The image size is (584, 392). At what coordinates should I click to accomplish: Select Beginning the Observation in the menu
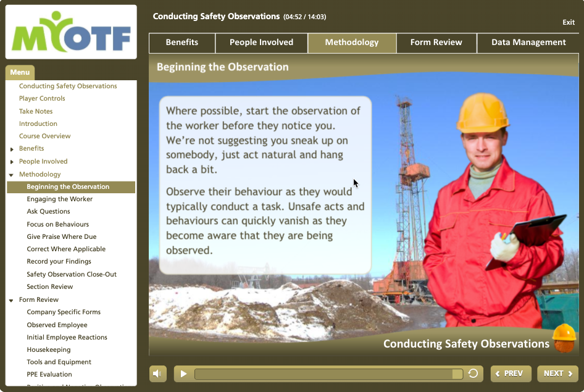click(x=71, y=187)
